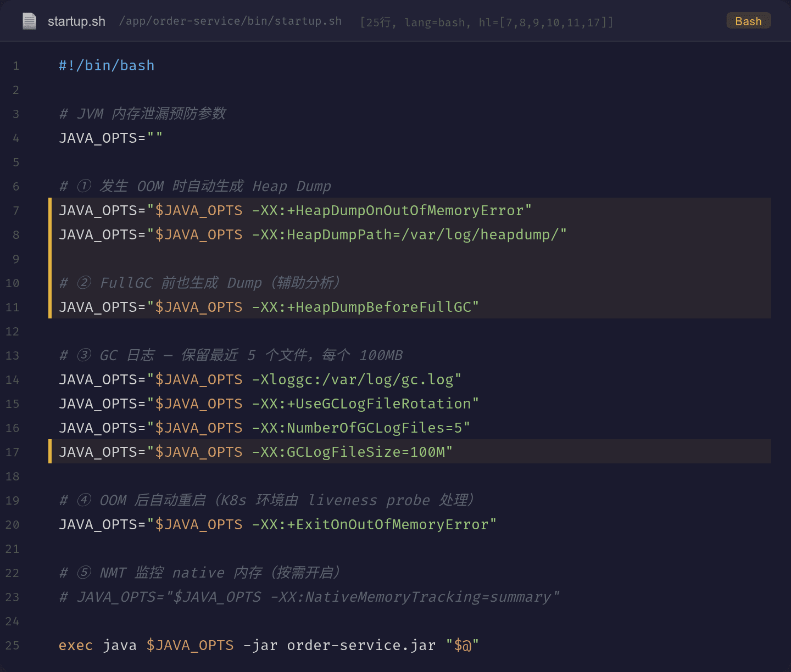Click the commented NativeMemoryTracking=summary line
The width and height of the screenshot is (791, 672).
(310, 597)
